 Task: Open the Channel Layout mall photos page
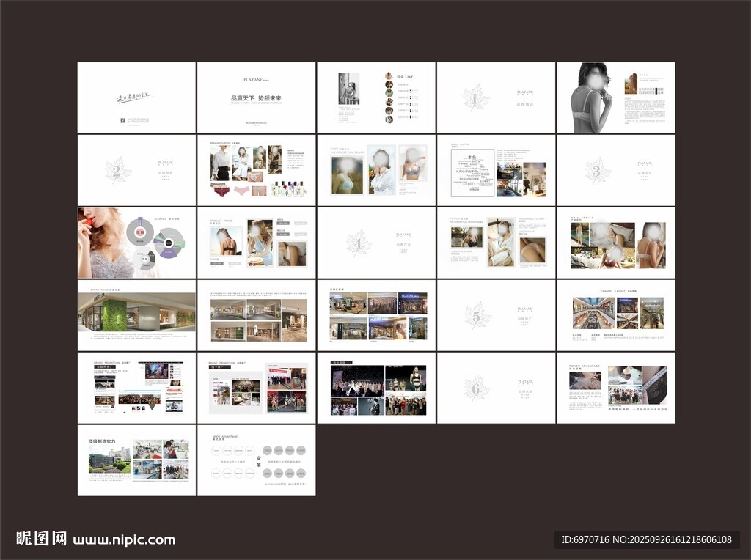616,315
